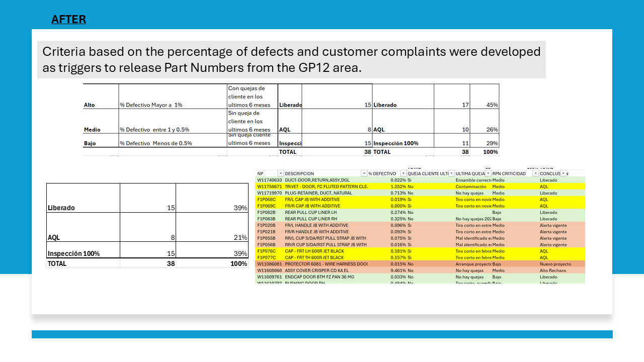Viewport: 644px width, 362px height.
Task: Select part number F1P056B
Action: point(267,245)
